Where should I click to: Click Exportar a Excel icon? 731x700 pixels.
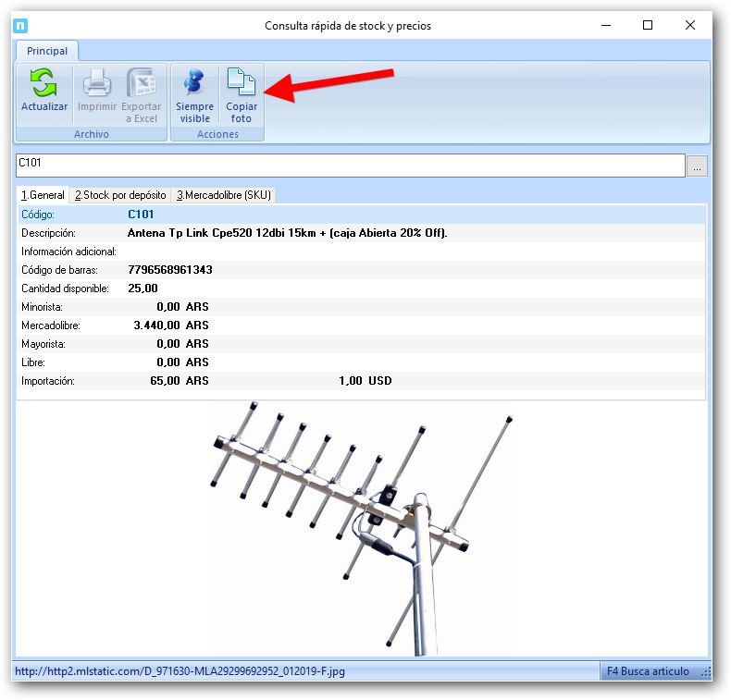tap(141, 84)
